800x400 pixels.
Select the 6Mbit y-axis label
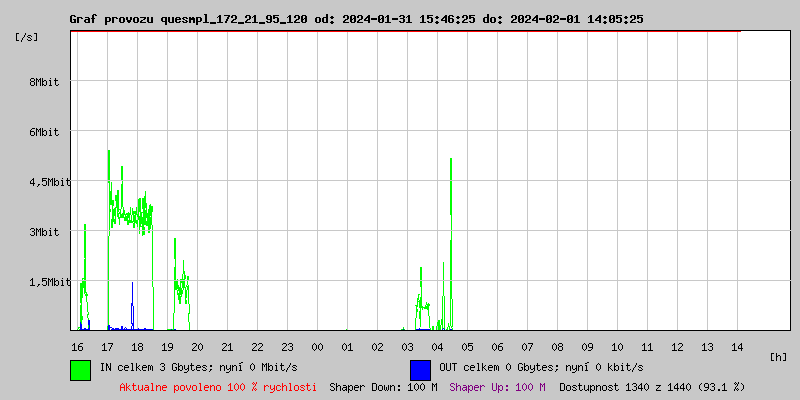coord(44,132)
